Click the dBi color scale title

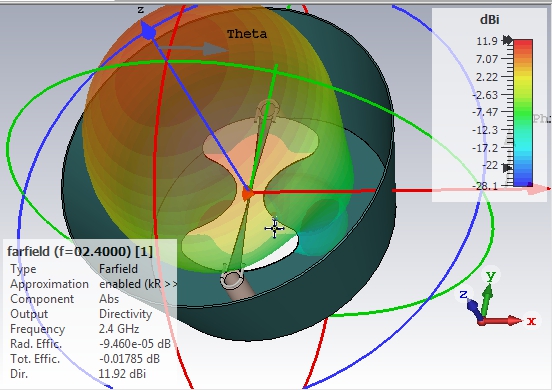[490, 20]
